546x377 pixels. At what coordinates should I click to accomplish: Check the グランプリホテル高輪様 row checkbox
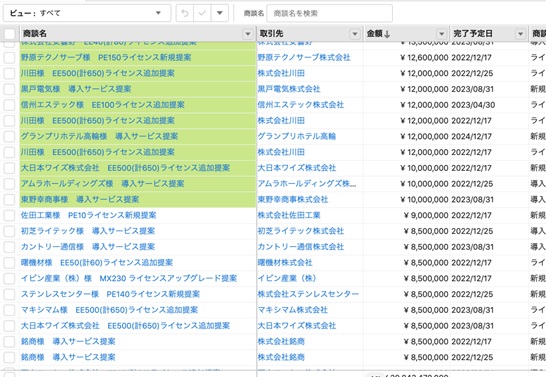point(9,136)
